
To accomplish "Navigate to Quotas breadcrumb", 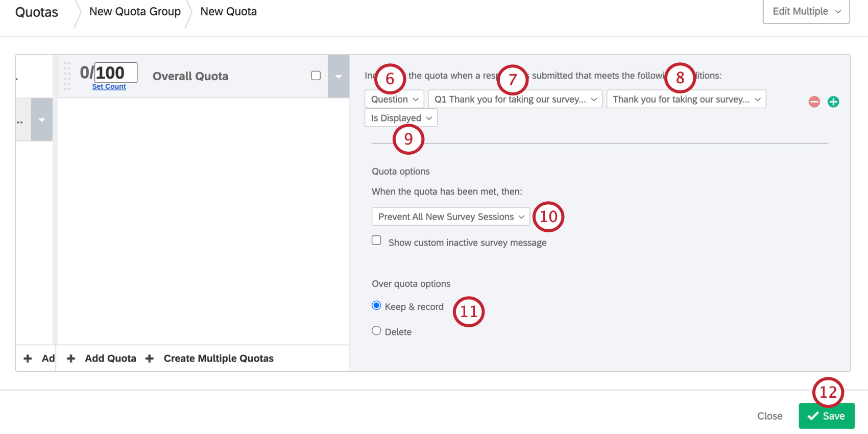I will coord(37,12).
